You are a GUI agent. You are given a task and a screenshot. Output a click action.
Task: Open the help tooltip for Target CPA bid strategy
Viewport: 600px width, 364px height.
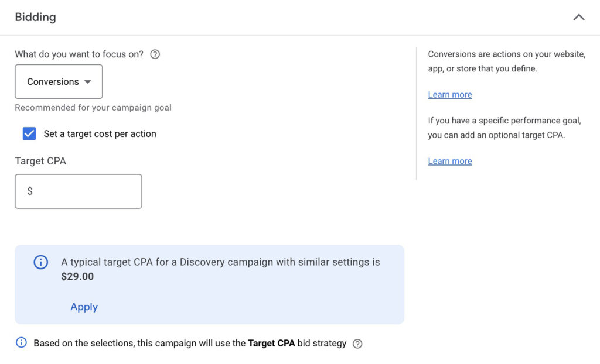coord(357,343)
